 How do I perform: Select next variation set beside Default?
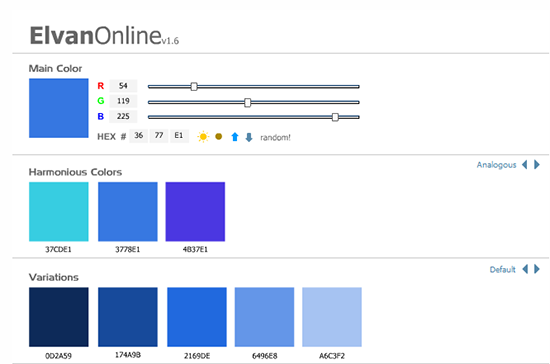click(537, 269)
